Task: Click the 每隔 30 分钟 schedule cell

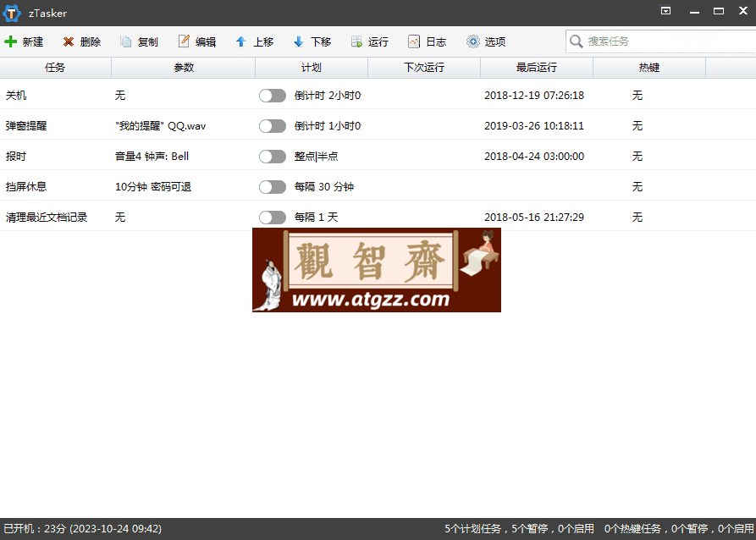Action: [x=324, y=186]
